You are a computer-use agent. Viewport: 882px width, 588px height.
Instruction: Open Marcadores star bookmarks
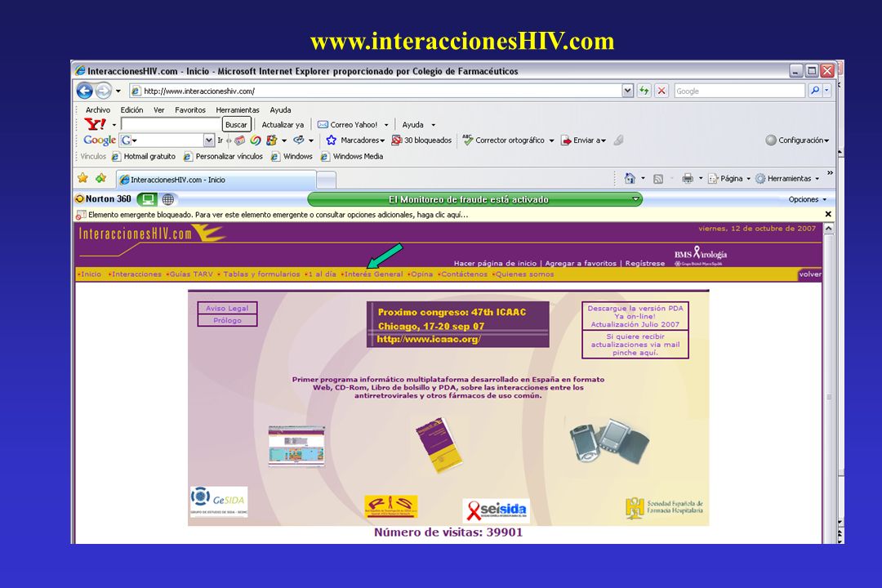(x=354, y=140)
